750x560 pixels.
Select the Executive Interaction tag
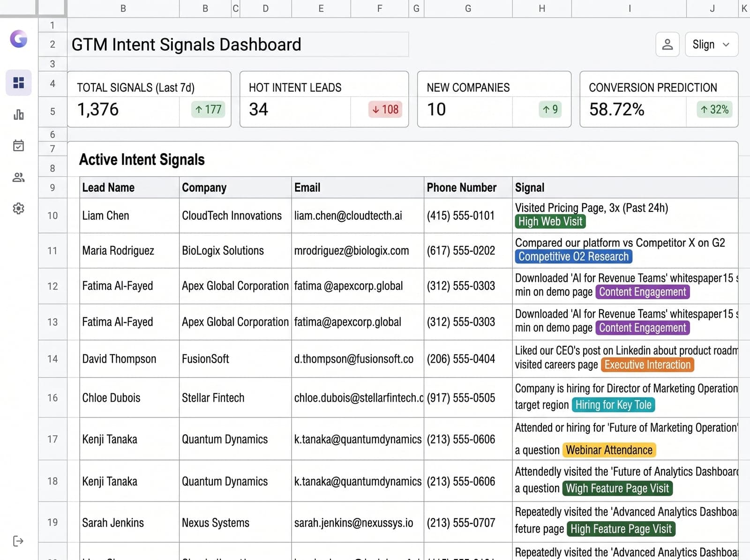click(647, 365)
